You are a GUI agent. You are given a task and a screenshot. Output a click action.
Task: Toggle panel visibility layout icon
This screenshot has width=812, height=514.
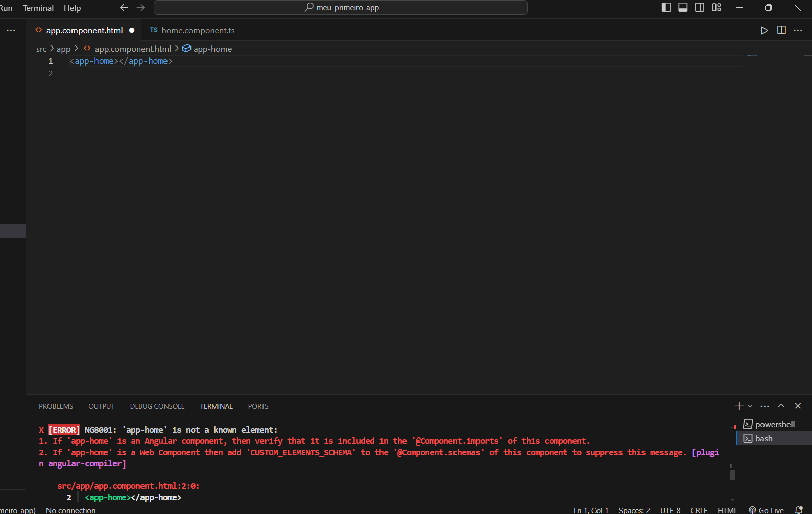pos(683,7)
